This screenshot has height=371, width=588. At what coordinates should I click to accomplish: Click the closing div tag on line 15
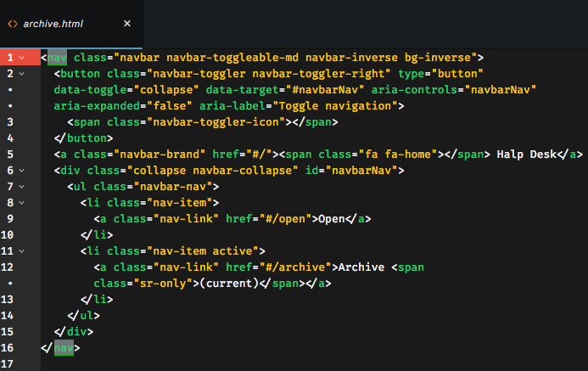[74, 332]
